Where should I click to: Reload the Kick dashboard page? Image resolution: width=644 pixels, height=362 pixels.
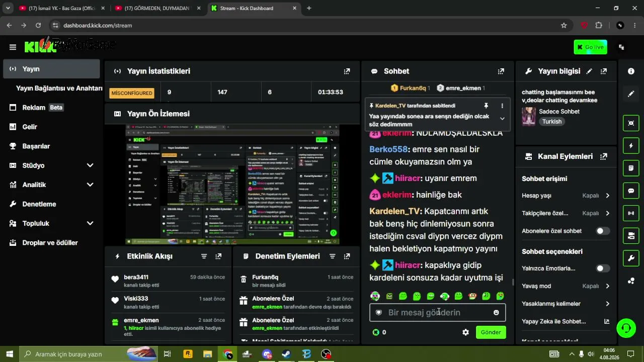click(38, 25)
